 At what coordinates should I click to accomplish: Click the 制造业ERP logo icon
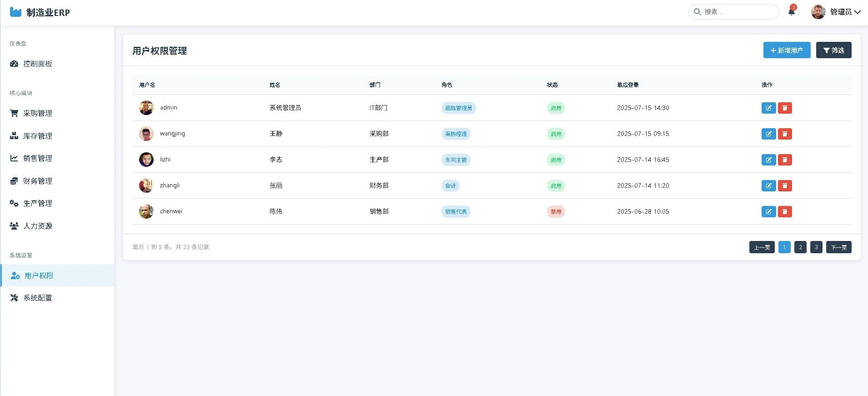[x=15, y=12]
